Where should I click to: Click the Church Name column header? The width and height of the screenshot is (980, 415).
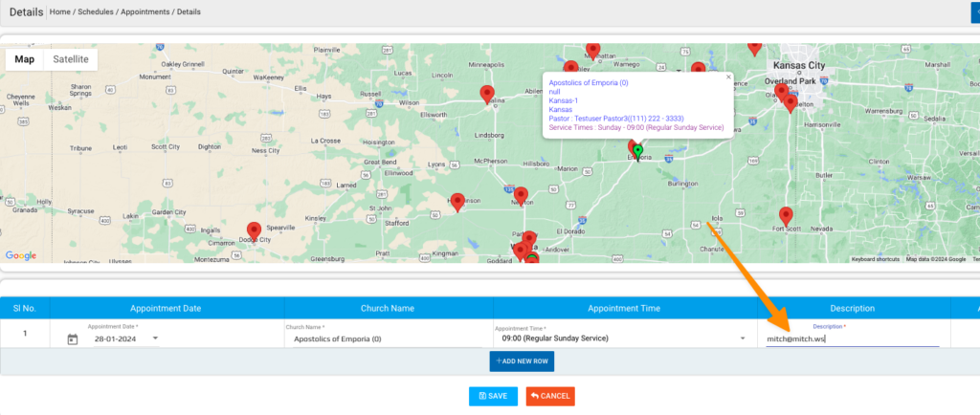coord(388,308)
